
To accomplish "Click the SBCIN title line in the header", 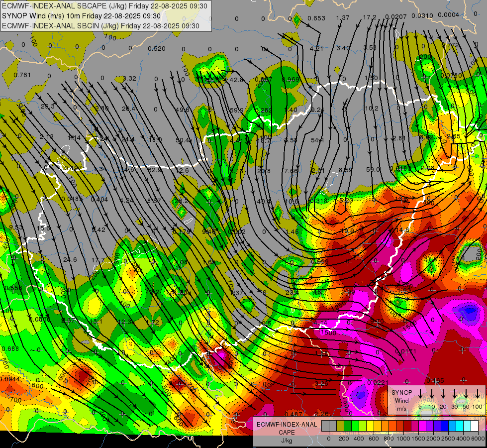I will (x=100, y=26).
